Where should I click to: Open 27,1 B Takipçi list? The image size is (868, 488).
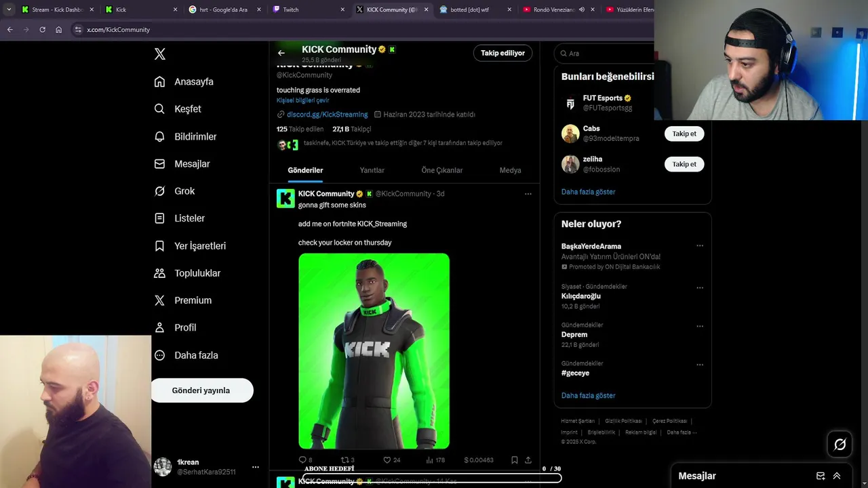click(351, 129)
